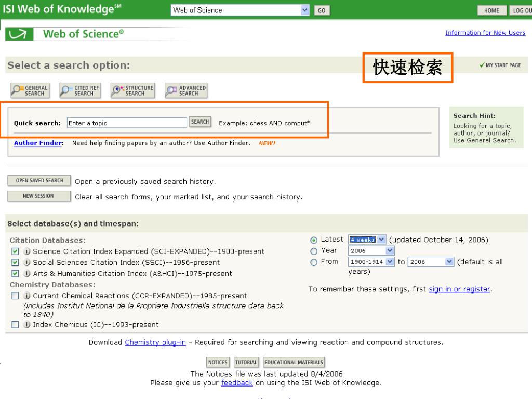Screen dimensions: 532x399
Task: Start a NEW SESSION
Action: point(39,196)
